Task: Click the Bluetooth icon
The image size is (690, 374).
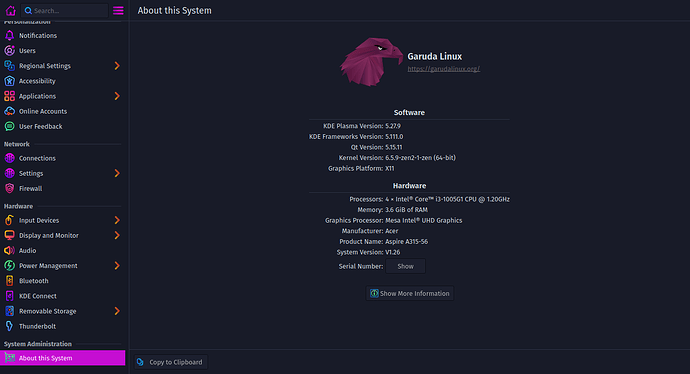Action: [9, 281]
